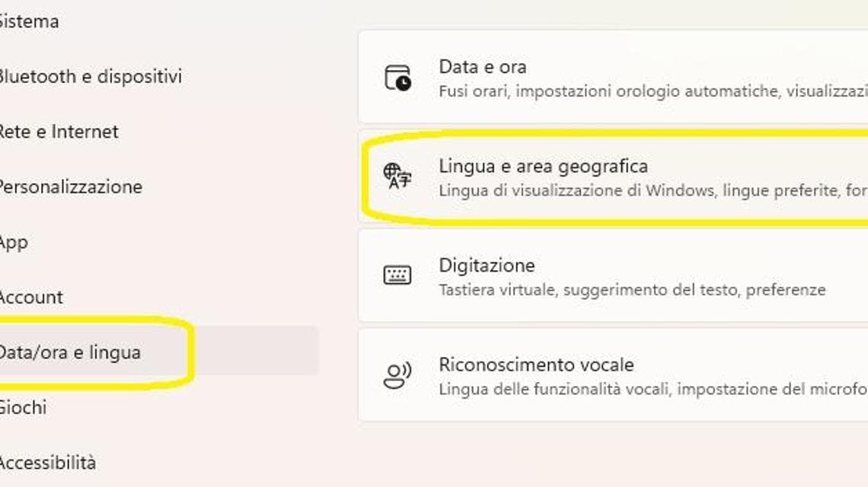Click the Data e ora calendar clock icon
This screenshot has height=487, width=868.
coord(397,78)
